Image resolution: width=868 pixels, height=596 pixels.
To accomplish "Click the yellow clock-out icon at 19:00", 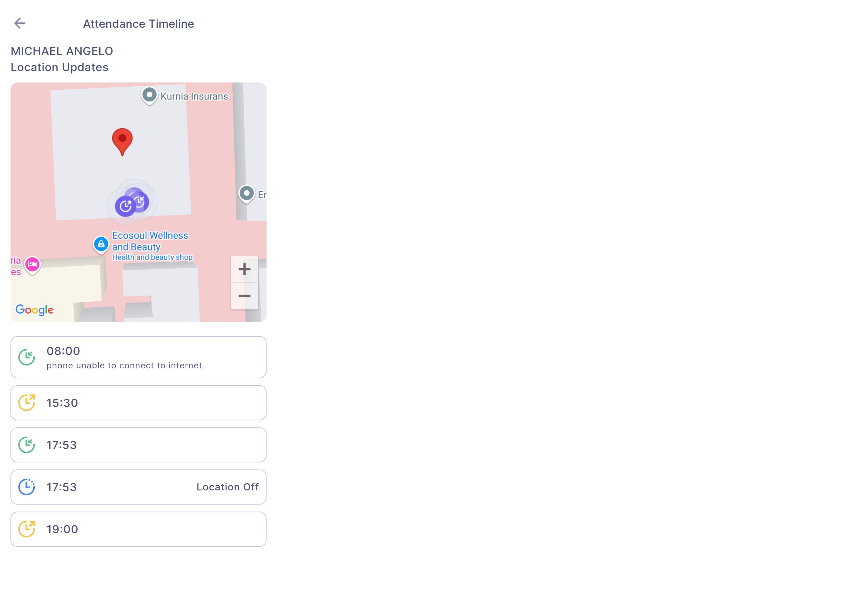I will (26, 529).
